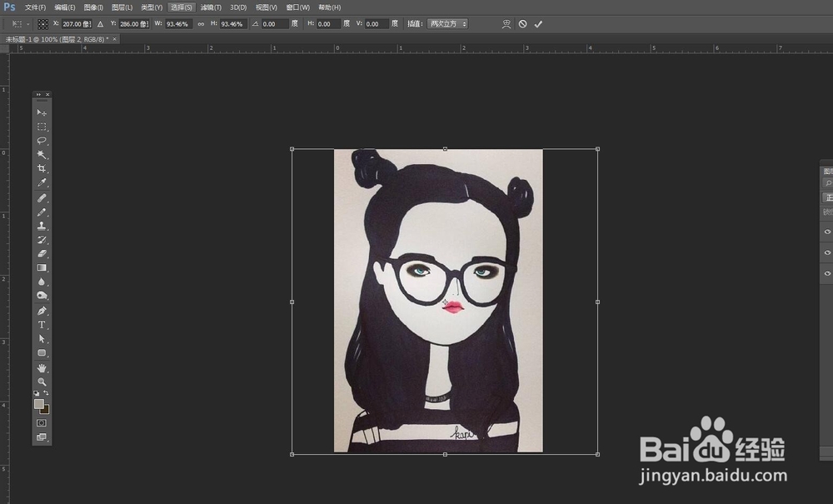Toggle visibility of the bottom layer
The width and height of the screenshot is (833, 504).
(x=827, y=273)
